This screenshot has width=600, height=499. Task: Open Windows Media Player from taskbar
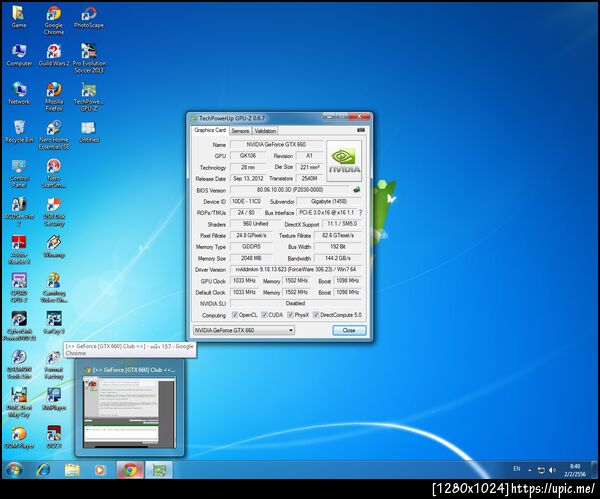(100, 470)
